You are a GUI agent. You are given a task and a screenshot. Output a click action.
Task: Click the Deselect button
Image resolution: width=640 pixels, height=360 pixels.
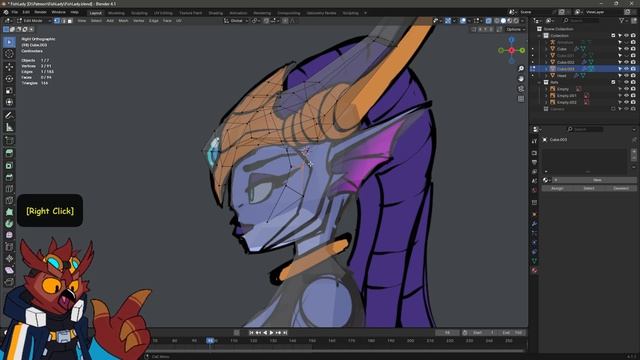point(620,189)
